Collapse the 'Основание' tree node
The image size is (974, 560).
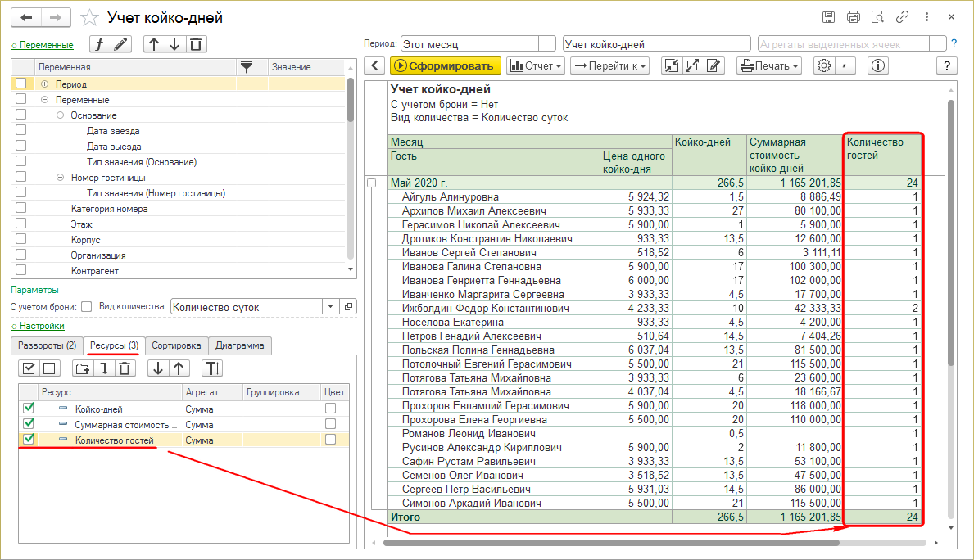61,115
